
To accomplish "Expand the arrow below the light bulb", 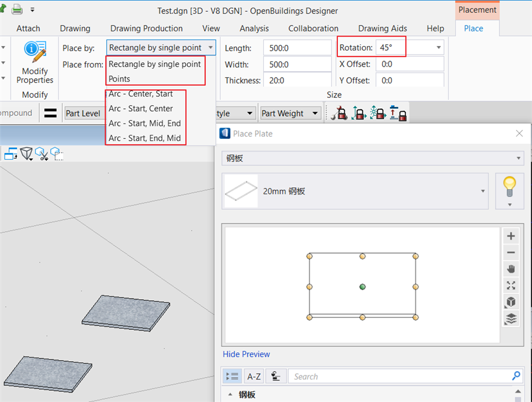I will click(x=510, y=205).
